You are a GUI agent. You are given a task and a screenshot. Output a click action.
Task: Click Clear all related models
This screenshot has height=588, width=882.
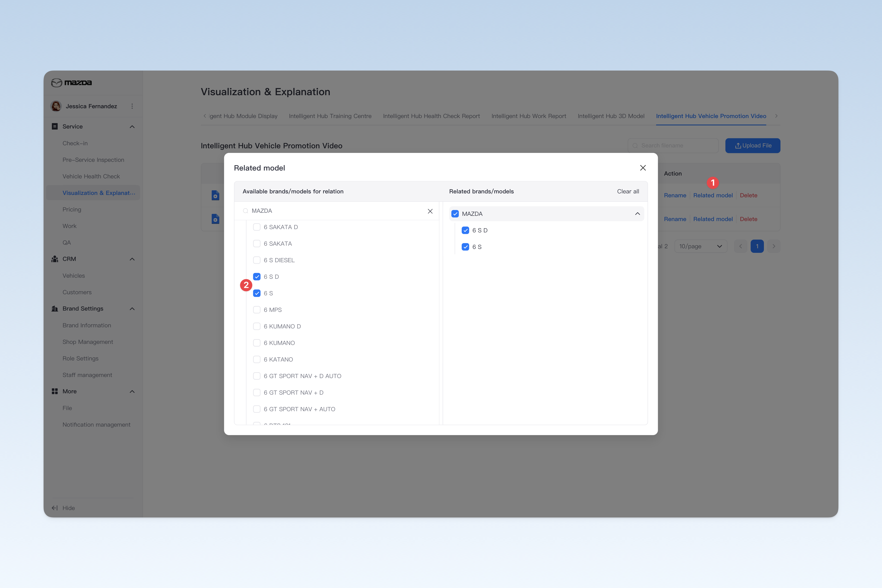click(x=628, y=192)
